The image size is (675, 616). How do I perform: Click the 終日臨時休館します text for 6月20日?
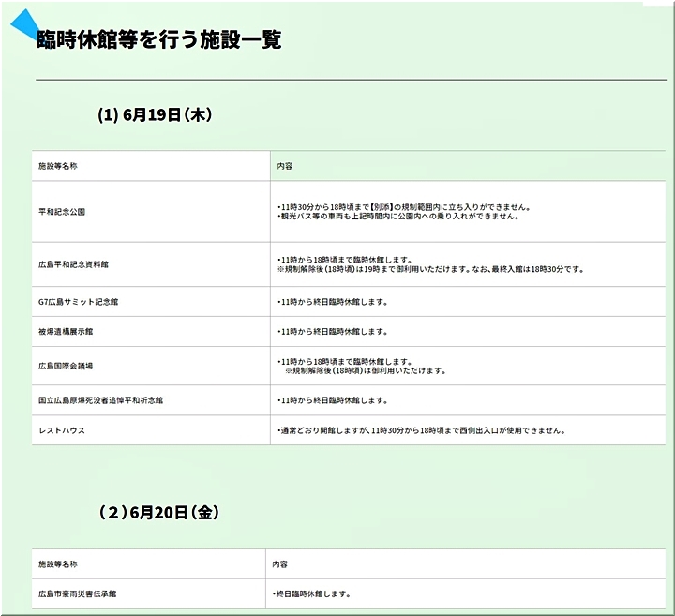311,593
